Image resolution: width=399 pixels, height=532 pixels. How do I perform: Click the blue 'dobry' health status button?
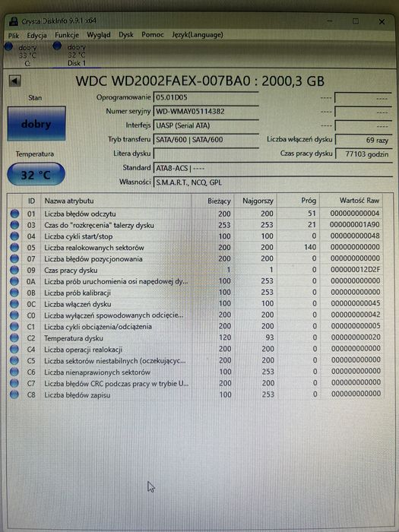click(x=36, y=123)
